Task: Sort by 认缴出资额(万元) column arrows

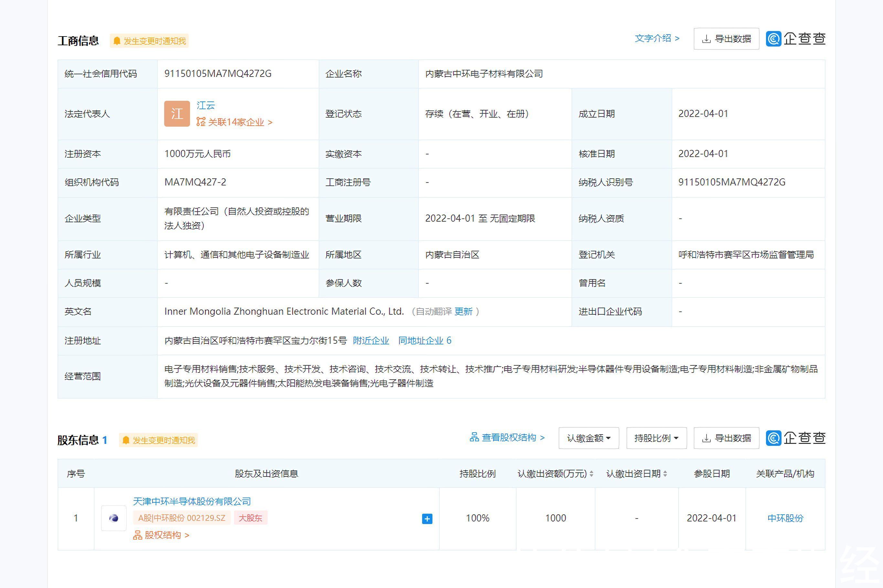Action: 591,474
